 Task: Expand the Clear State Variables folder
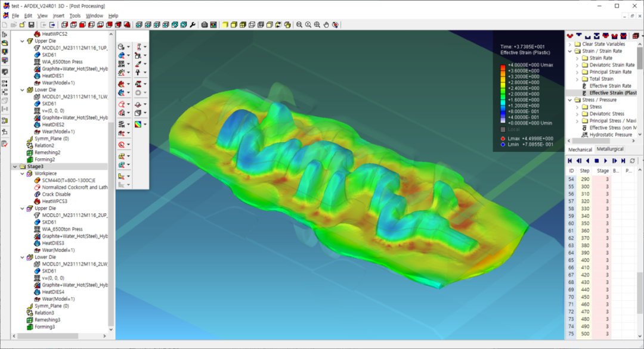570,44
